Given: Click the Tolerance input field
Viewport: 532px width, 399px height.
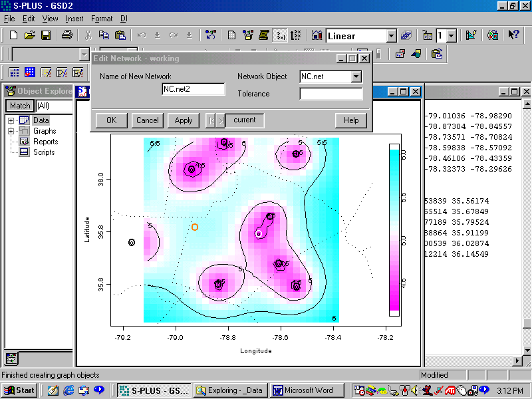Looking at the screenshot, I should pos(331,94).
